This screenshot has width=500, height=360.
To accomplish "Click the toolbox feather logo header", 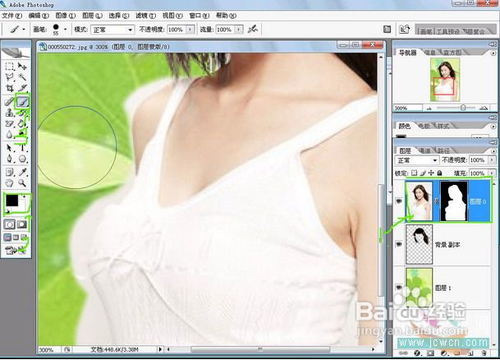I will (16, 52).
